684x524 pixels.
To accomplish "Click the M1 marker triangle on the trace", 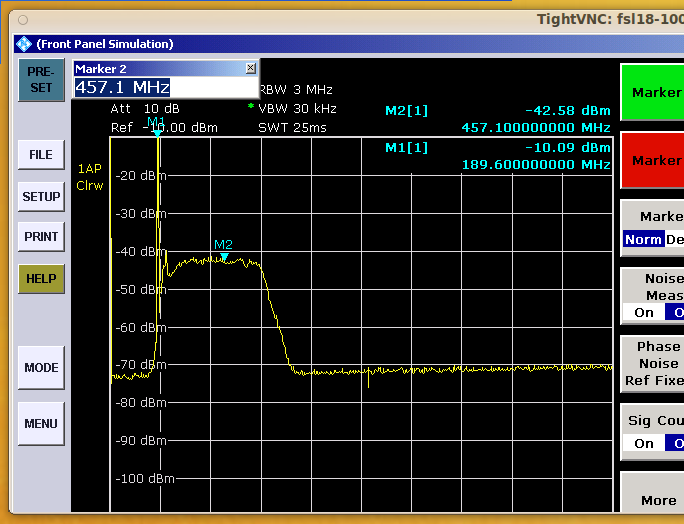I will tap(157, 133).
